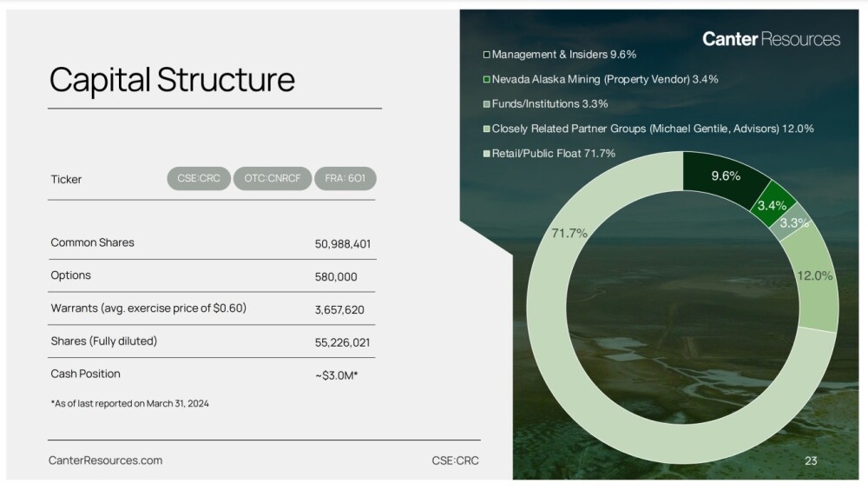Click the CanterResources.com footer link
Screen dimensions: 868x490
point(105,460)
